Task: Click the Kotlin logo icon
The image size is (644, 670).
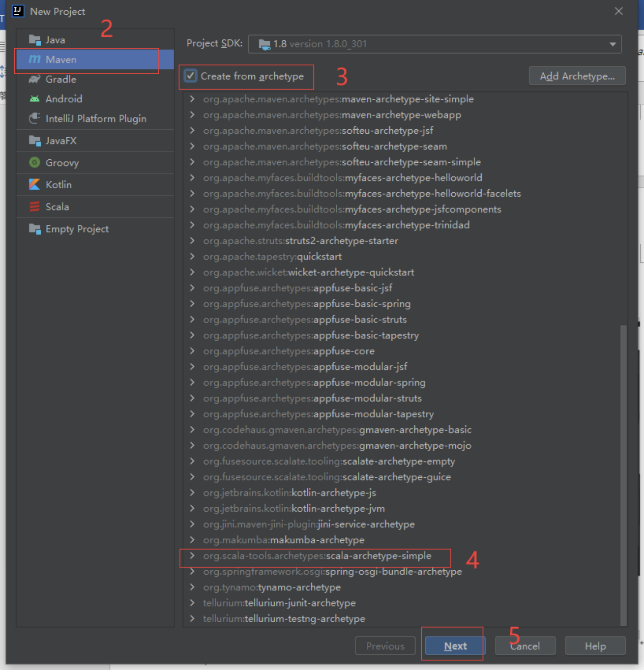Action: [34, 185]
